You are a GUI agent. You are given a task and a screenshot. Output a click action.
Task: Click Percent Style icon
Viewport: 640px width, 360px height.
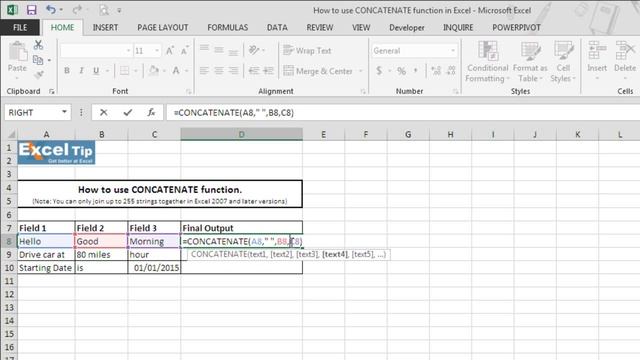click(402, 71)
